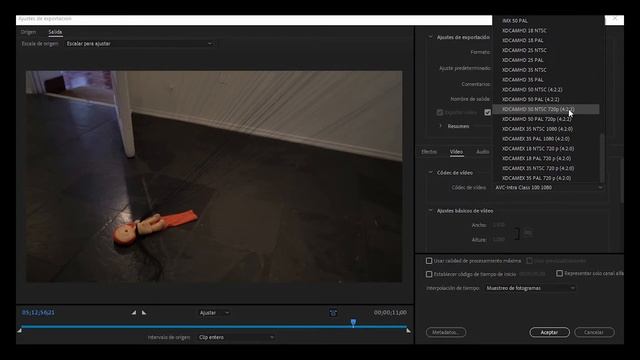Image resolution: width=640 pixels, height=360 pixels.
Task: Collapse Ajustes básicos de vídeo section
Action: [430, 211]
